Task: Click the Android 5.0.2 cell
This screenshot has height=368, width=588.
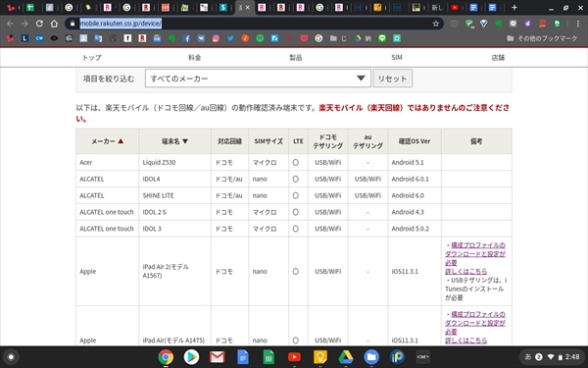Action: tap(415, 229)
